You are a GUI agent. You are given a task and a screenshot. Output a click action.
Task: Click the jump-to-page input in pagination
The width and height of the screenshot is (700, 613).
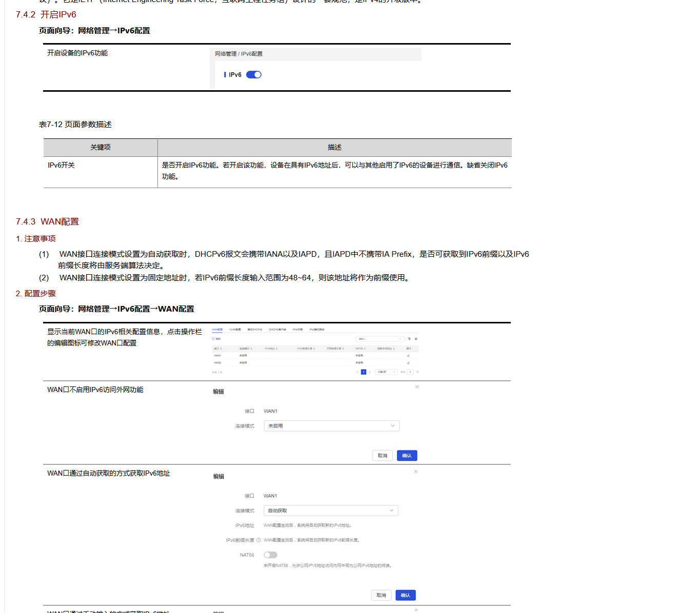410,372
